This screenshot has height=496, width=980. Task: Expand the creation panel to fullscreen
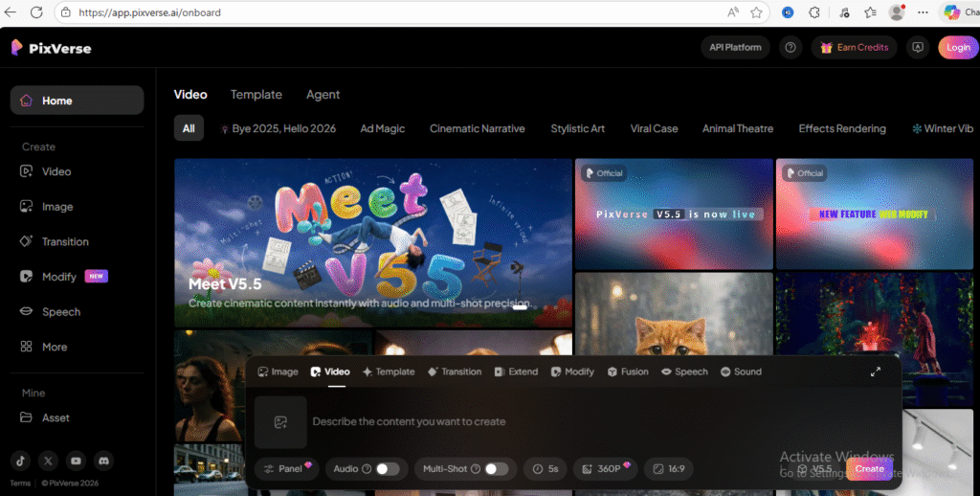(x=876, y=372)
